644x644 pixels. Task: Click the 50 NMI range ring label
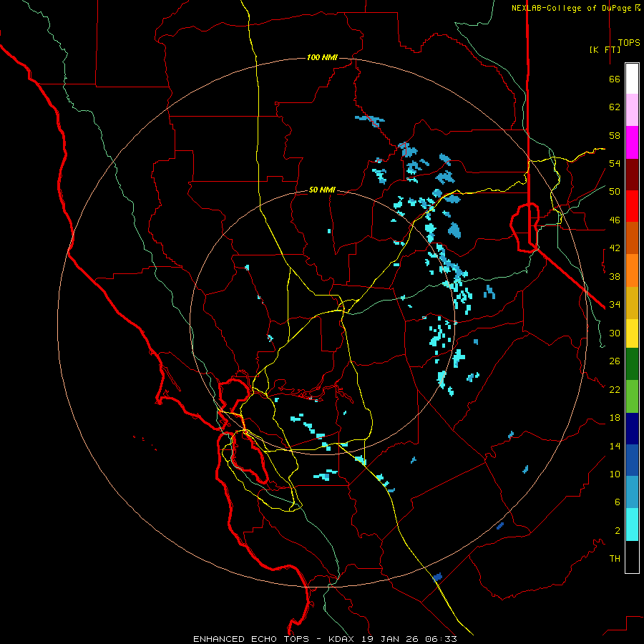point(323,190)
